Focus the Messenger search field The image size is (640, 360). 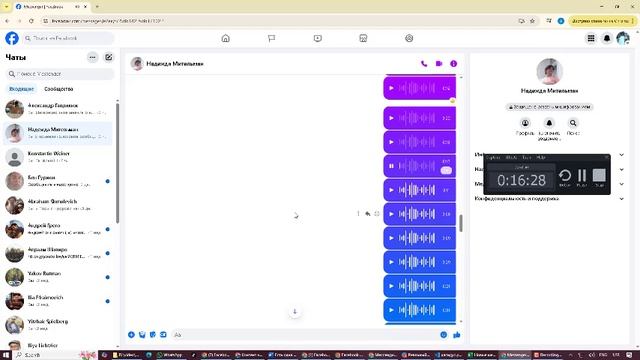coord(60,74)
